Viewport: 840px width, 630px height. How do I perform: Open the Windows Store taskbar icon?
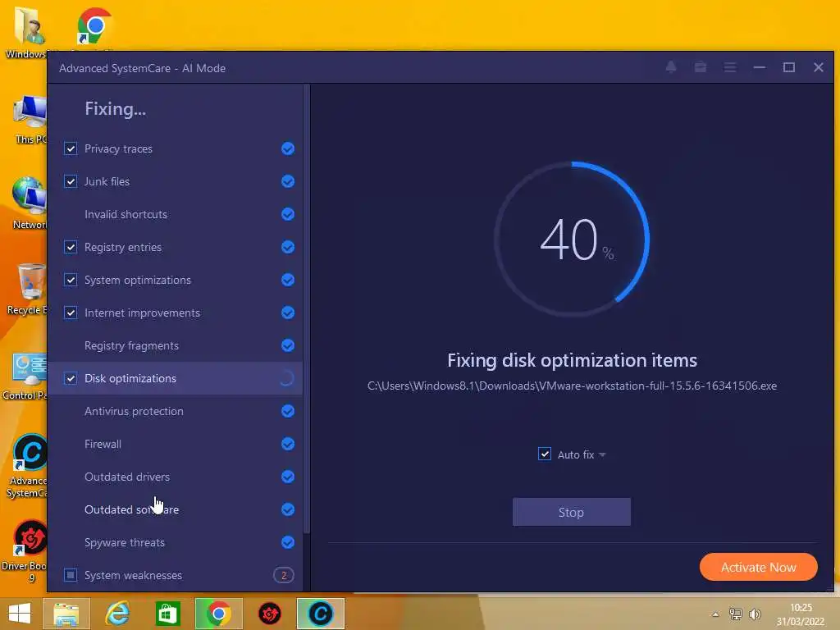pos(167,614)
